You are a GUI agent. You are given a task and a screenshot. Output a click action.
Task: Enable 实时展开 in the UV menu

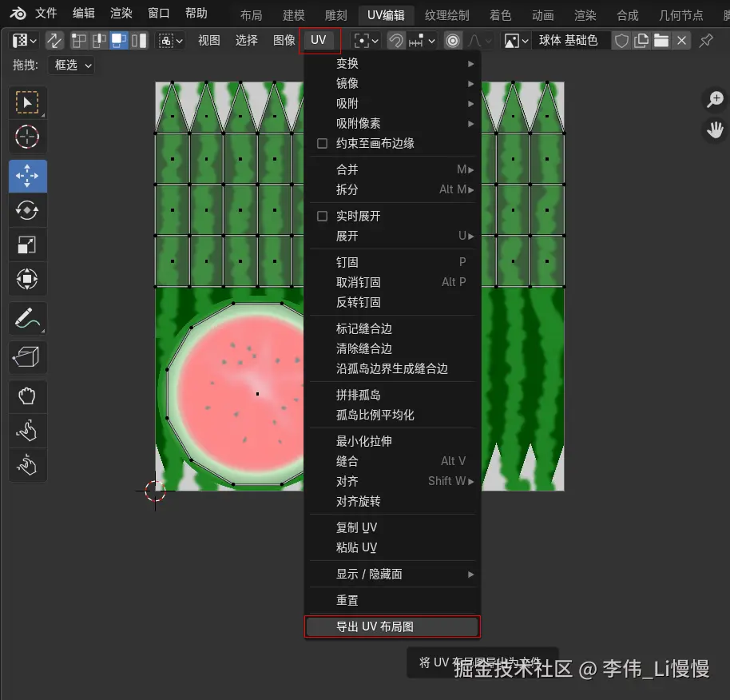point(375,216)
